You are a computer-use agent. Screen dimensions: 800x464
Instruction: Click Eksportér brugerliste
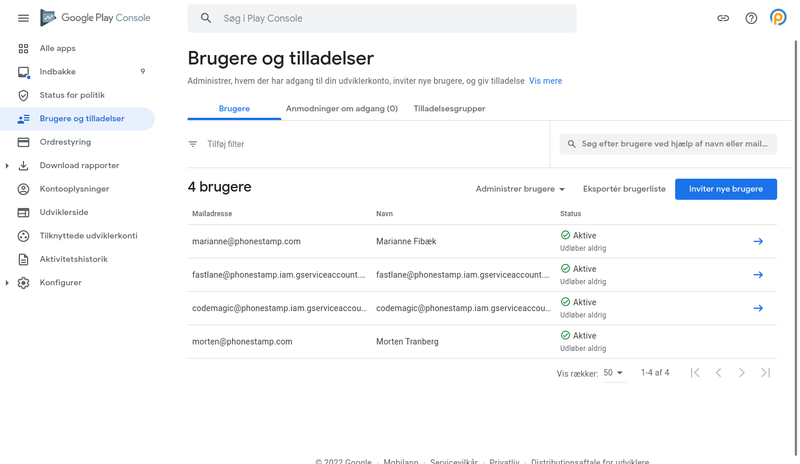point(624,189)
